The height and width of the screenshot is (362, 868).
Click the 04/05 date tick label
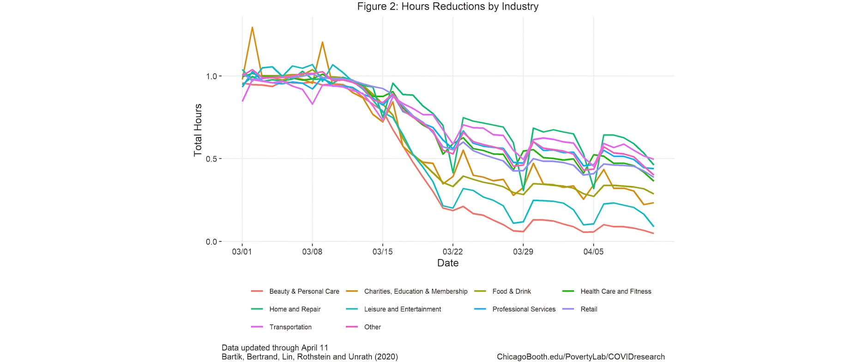pyautogui.click(x=593, y=252)
